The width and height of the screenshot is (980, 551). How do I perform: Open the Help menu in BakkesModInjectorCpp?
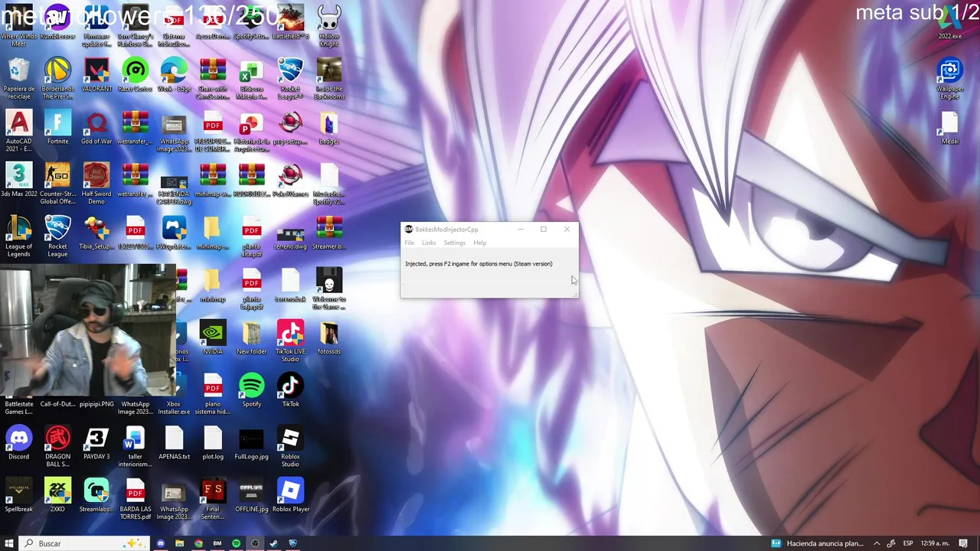[x=480, y=243]
